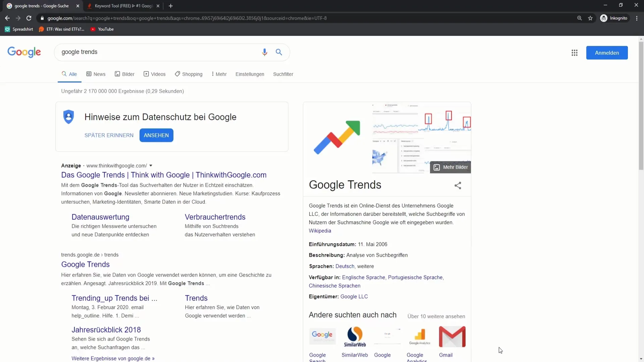
Task: Open a new tab with the plus icon
Action: coord(171,6)
